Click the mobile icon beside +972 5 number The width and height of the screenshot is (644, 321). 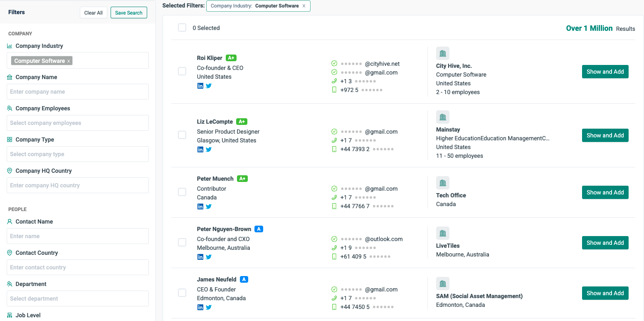point(334,90)
